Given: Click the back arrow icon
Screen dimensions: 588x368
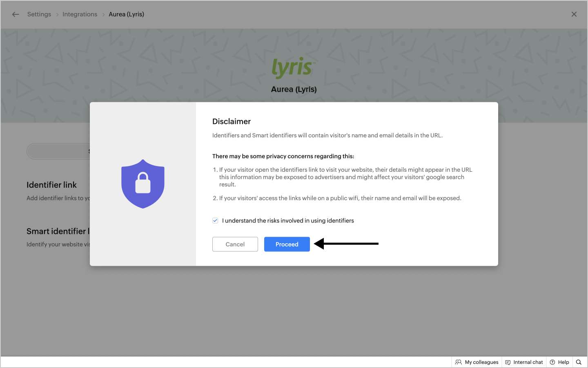Looking at the screenshot, I should click(16, 14).
